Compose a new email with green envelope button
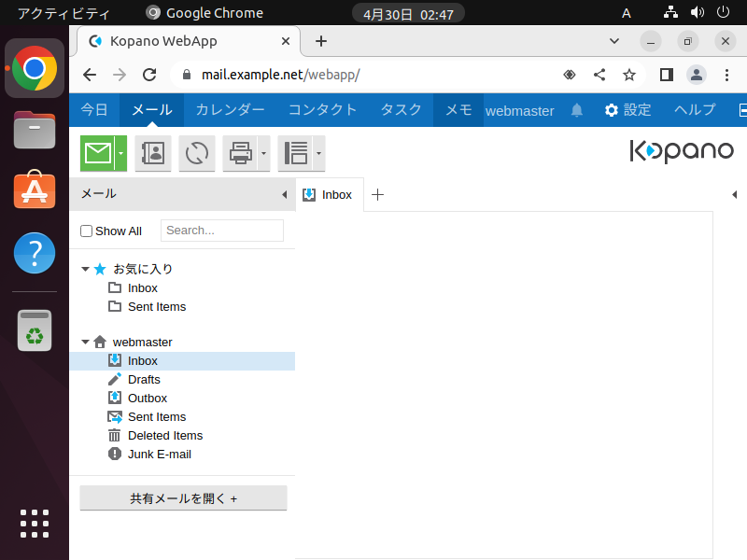Viewport: 747px width, 560px height. [x=98, y=153]
